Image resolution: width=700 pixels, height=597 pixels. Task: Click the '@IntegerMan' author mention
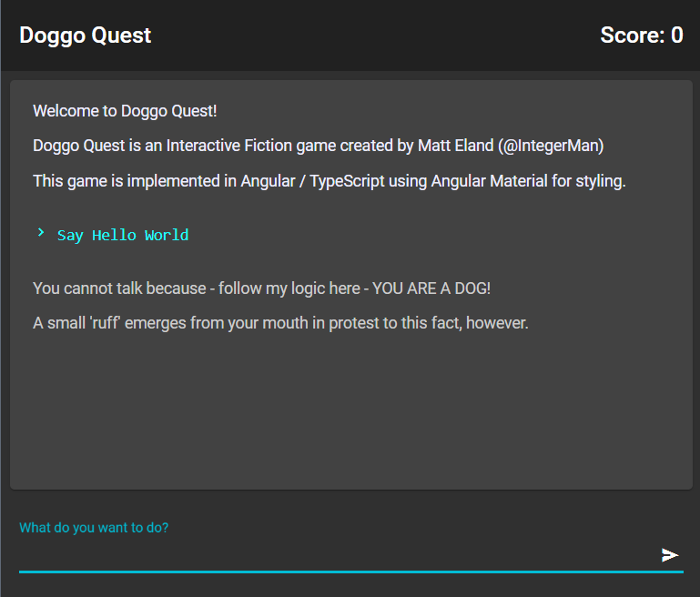pyautogui.click(x=551, y=146)
